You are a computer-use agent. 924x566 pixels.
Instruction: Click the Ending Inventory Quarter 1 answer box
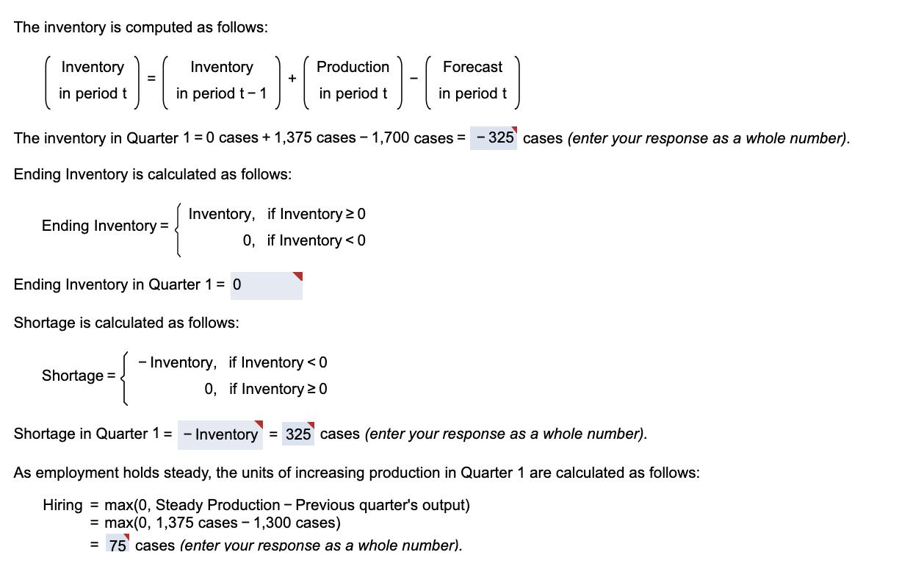[266, 286]
